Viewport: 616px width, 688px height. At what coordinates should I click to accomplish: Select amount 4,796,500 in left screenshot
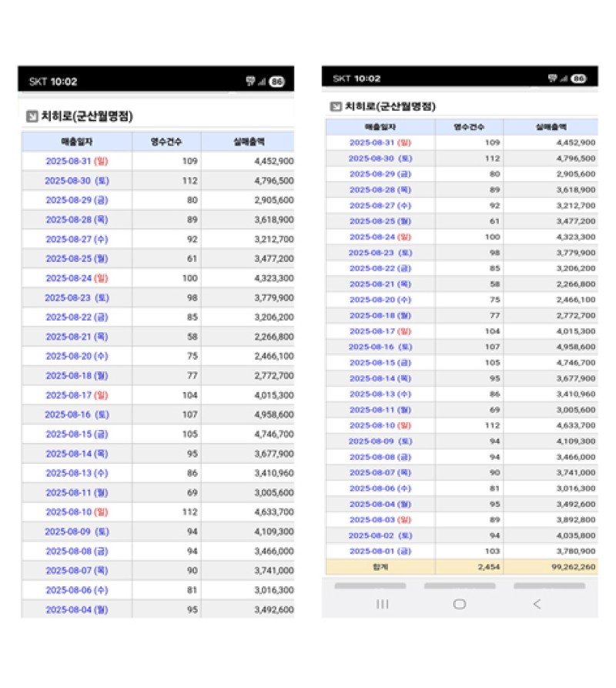click(x=274, y=181)
